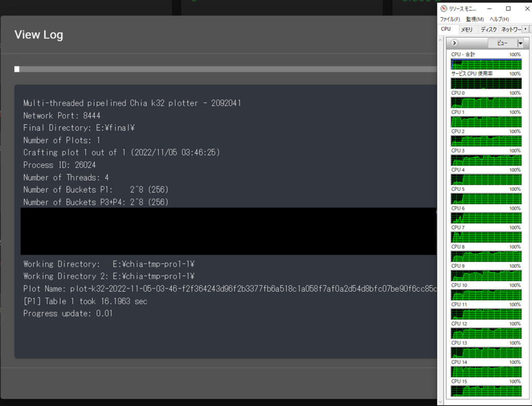
Task: Click the "Crafting plot 1 out of 1" line
Action: pos(122,153)
